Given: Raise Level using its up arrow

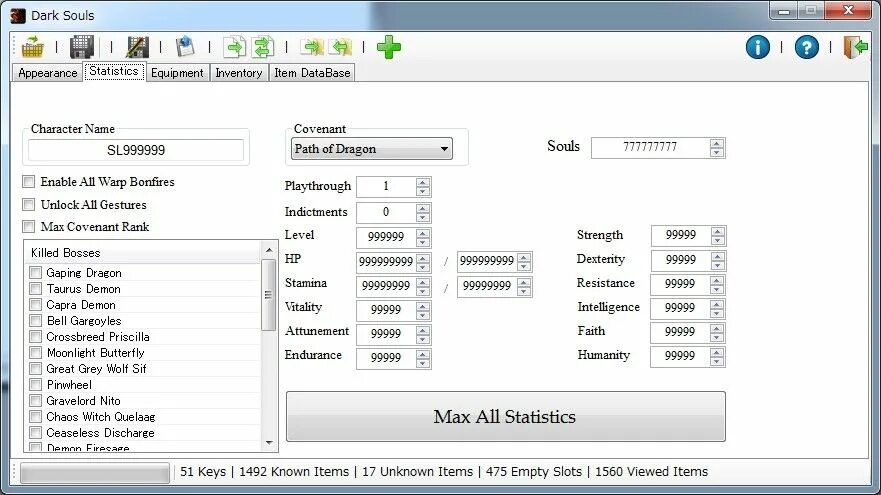Looking at the screenshot, I should 423,233.
